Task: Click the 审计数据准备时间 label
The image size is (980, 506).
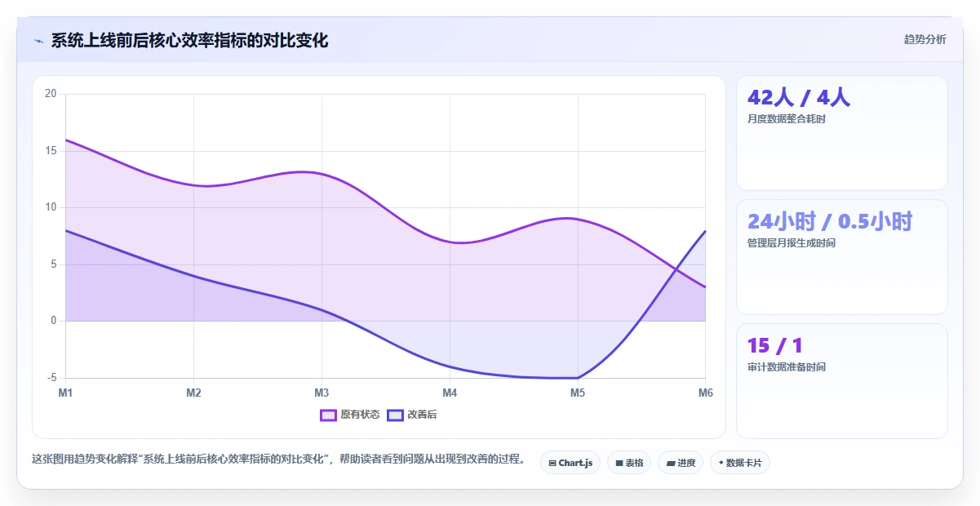Action: (x=787, y=367)
